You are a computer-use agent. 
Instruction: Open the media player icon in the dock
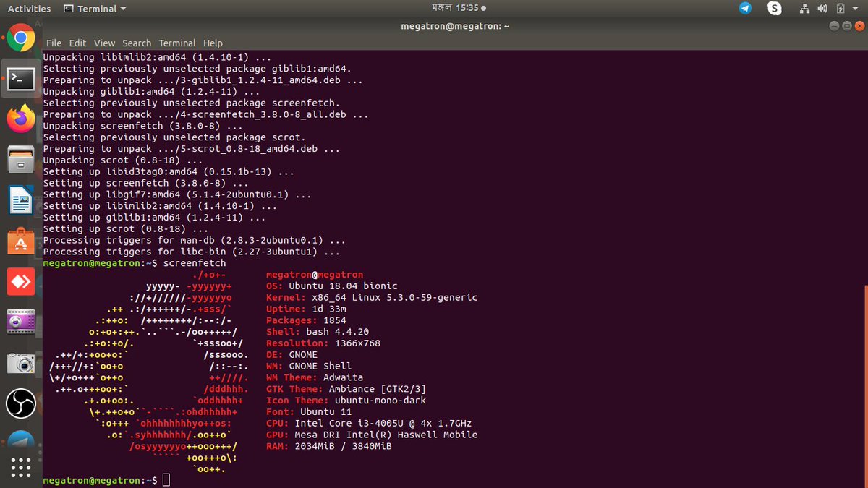[x=21, y=320]
